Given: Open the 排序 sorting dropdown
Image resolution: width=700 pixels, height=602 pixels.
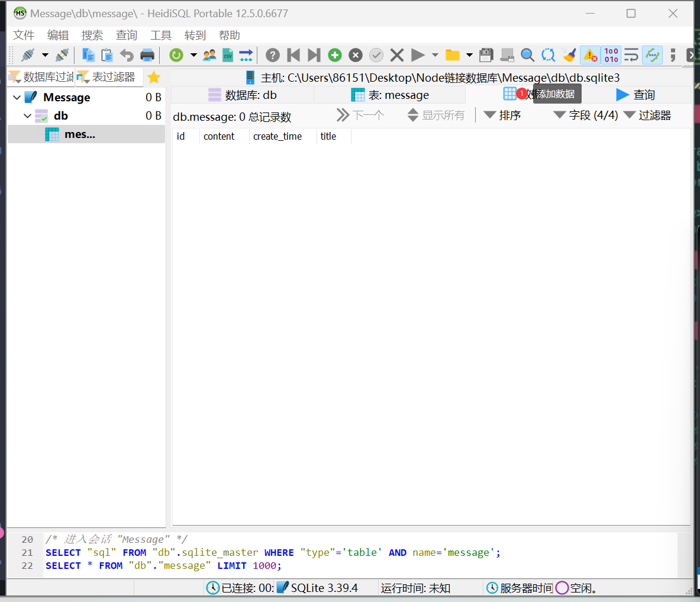Looking at the screenshot, I should point(502,115).
